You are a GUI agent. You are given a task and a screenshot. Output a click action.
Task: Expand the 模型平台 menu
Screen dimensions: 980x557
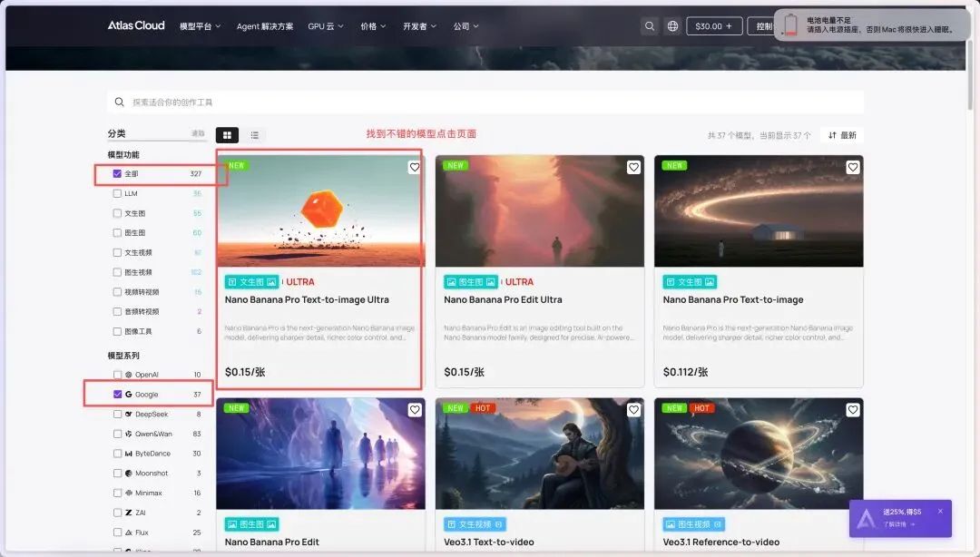coord(200,26)
